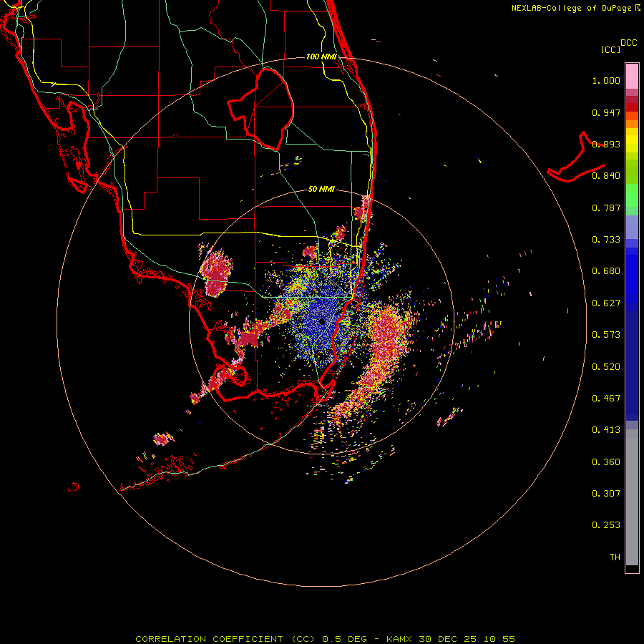
Task: Pick the light pink swatch atop the color bar
Action: (x=632, y=76)
